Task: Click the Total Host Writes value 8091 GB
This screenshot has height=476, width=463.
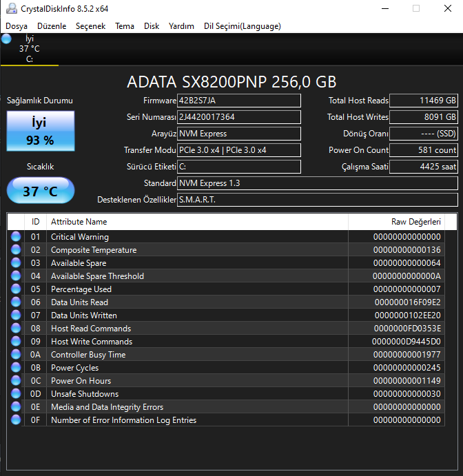Action: point(424,117)
